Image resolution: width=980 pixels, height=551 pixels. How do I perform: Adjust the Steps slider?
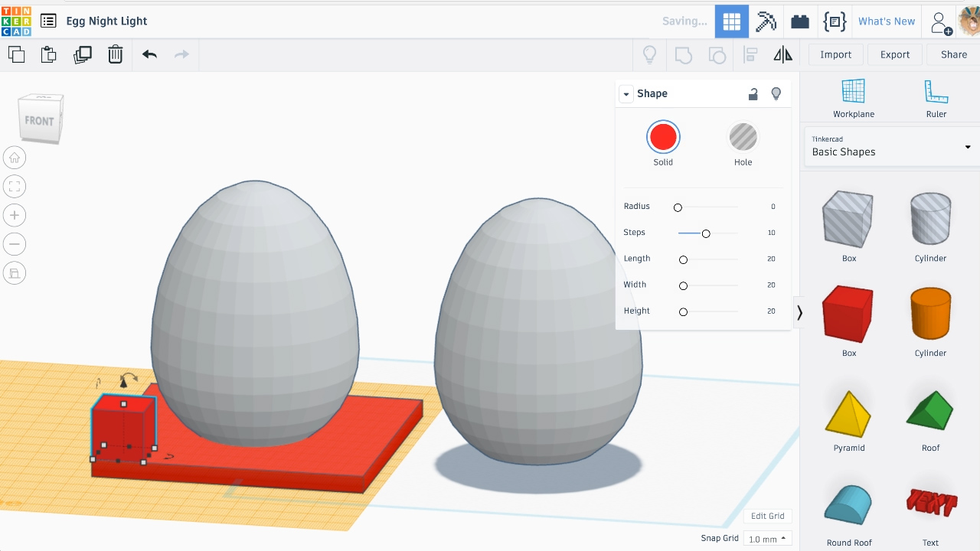click(x=706, y=233)
